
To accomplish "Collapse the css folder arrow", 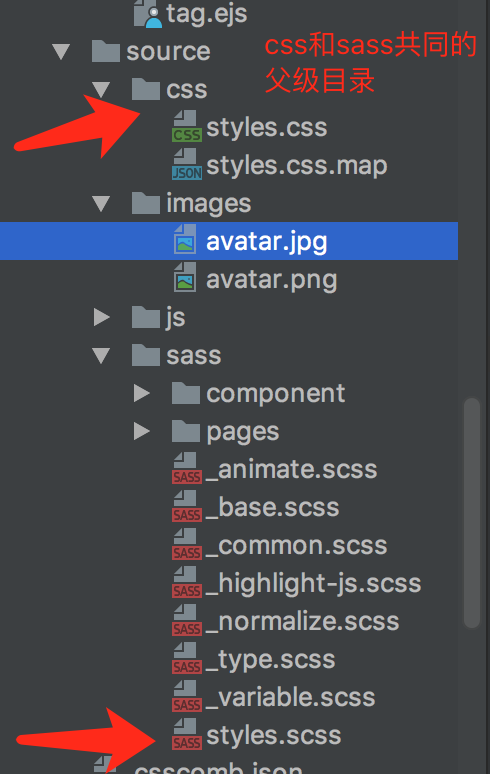I will pyautogui.click(x=101, y=89).
